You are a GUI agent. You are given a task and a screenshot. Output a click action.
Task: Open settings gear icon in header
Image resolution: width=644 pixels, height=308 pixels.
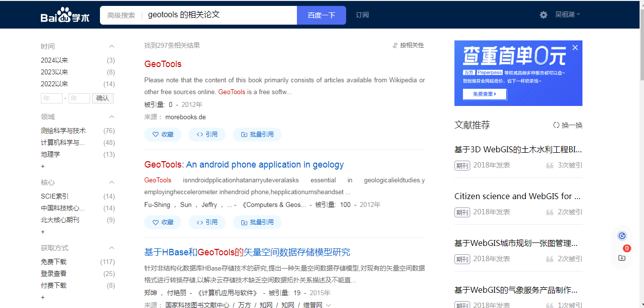tap(544, 15)
